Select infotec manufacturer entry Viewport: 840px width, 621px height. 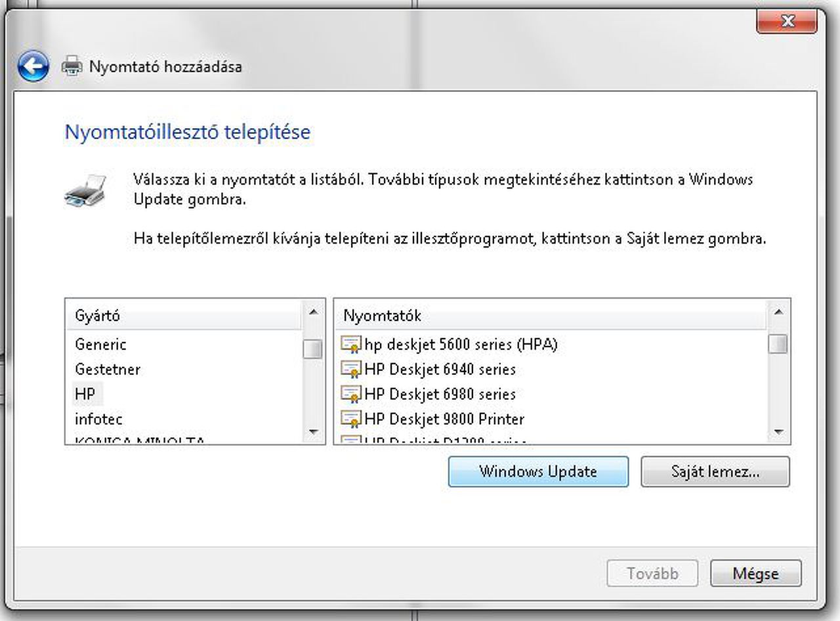(98, 419)
